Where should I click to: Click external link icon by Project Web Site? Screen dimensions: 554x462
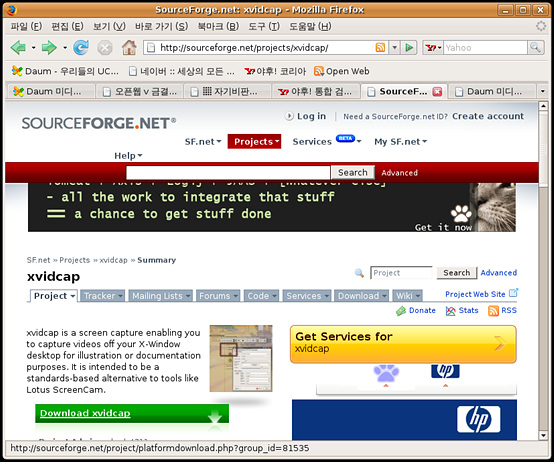point(513,293)
